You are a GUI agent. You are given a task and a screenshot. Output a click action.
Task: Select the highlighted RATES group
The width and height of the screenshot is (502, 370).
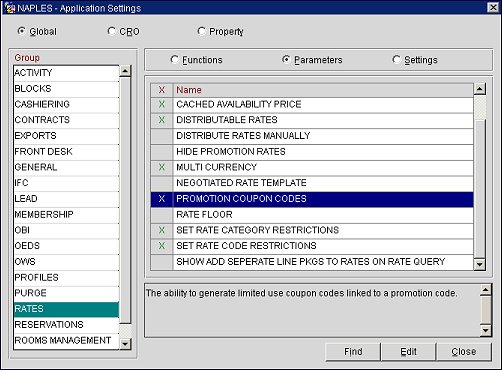coord(66,309)
